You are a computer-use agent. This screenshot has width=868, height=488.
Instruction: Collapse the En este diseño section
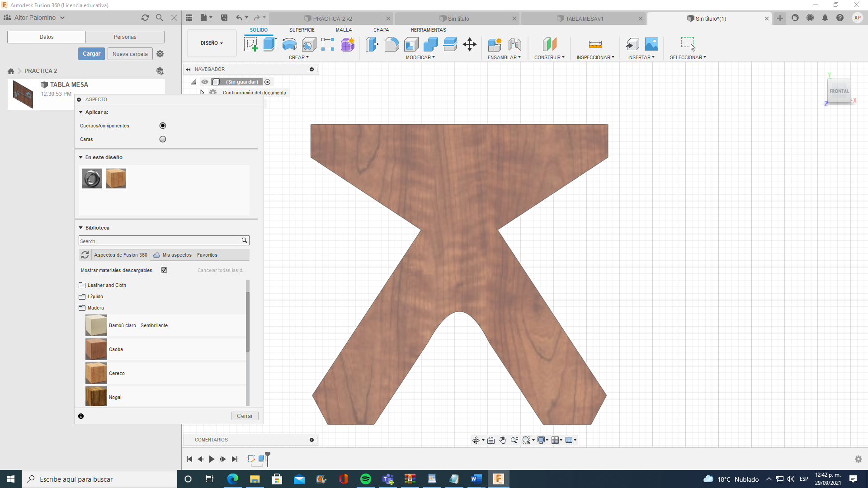tap(81, 157)
